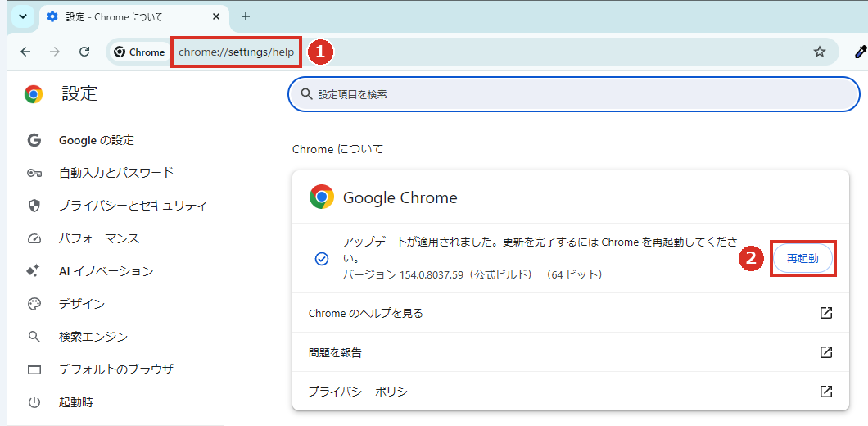868x426 pixels.
Task: Open プライバシー ポリシー link
Action: (570, 392)
